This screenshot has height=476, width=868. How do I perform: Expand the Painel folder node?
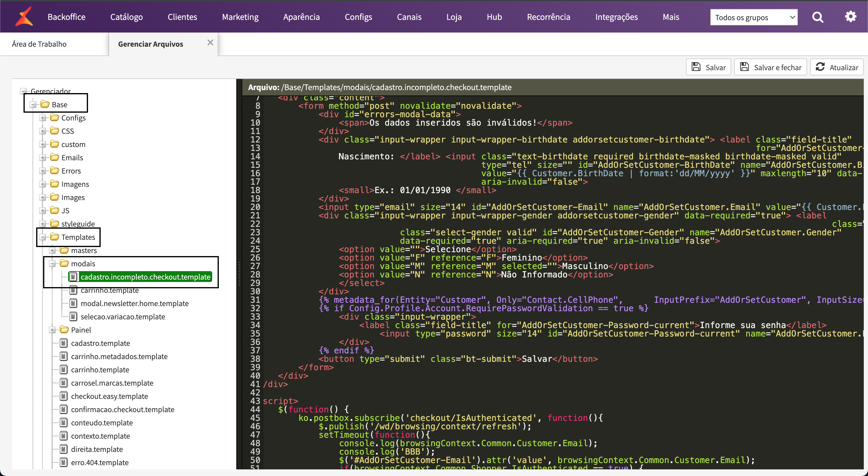pos(52,330)
